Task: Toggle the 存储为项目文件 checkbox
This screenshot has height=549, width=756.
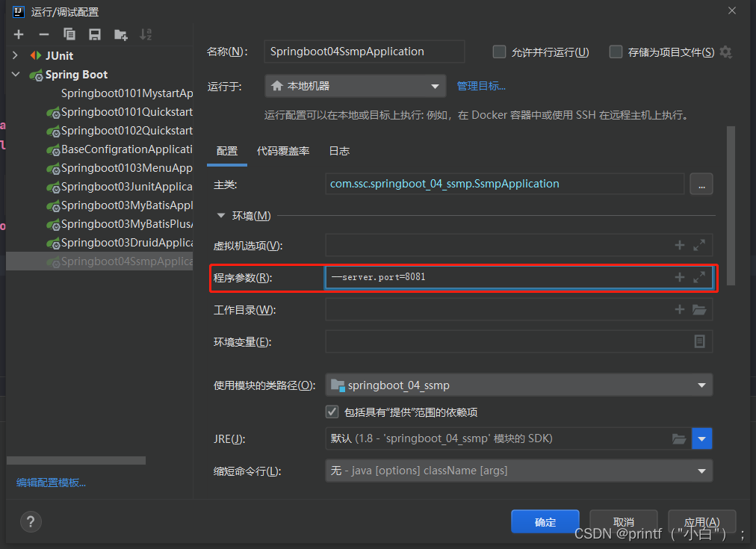Action: point(616,52)
